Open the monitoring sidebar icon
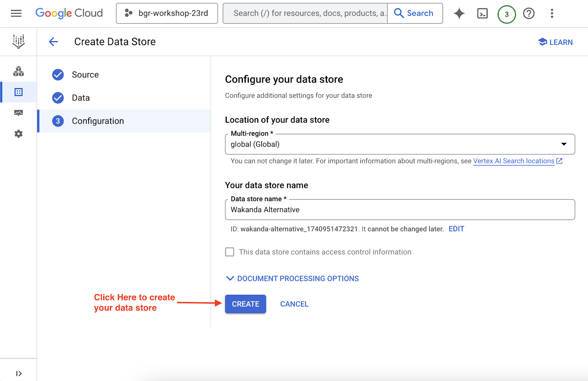588x381 pixels. pyautogui.click(x=18, y=113)
